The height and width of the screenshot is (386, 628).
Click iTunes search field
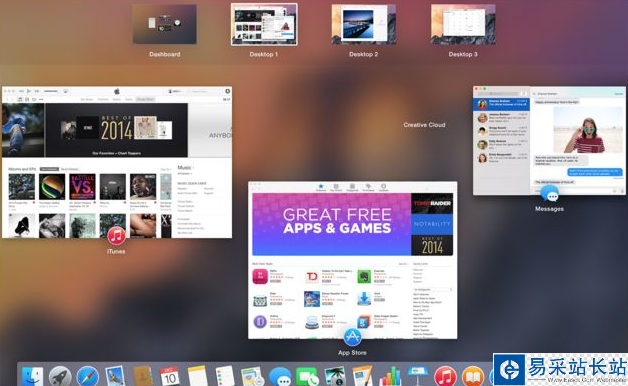click(x=204, y=91)
